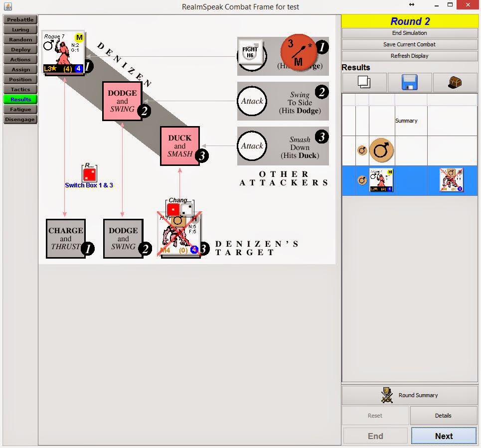Click the Rogue 7 character chit
The height and width of the screenshot is (448, 481).
tap(63, 52)
